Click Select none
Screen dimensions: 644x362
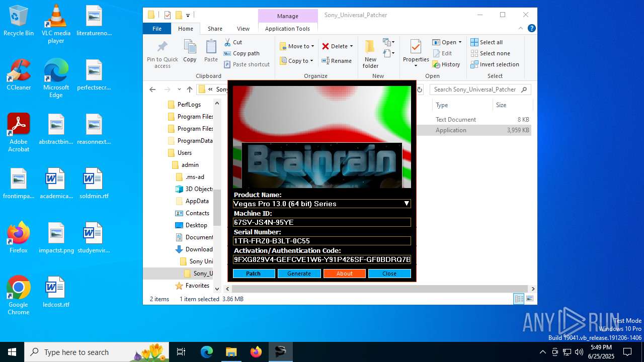[x=490, y=53]
